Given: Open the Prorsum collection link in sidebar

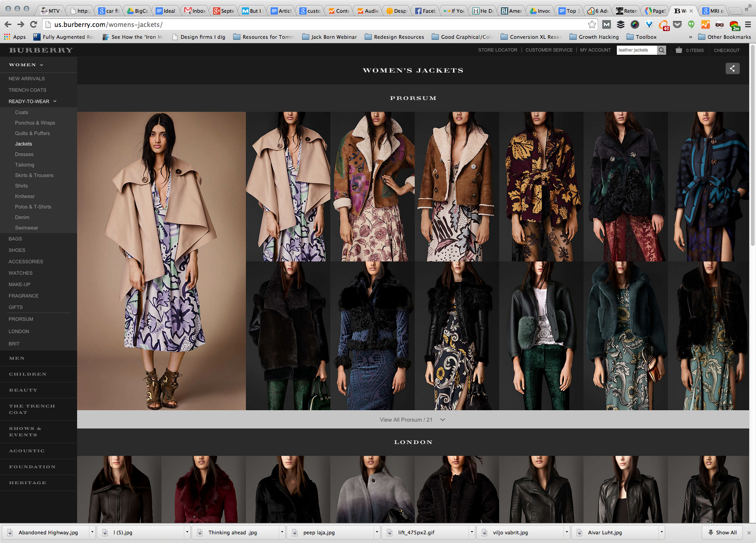Looking at the screenshot, I should [21, 319].
